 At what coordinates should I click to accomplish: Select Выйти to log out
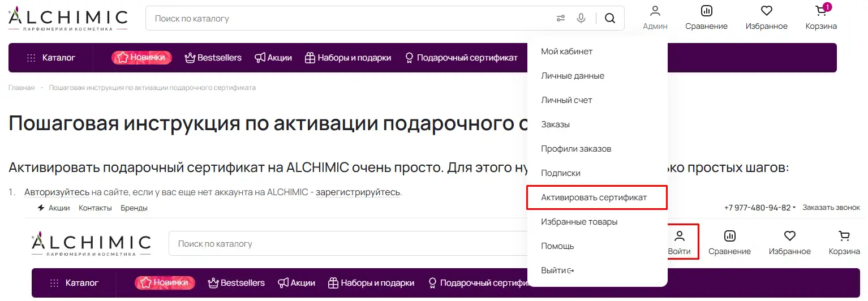click(557, 270)
